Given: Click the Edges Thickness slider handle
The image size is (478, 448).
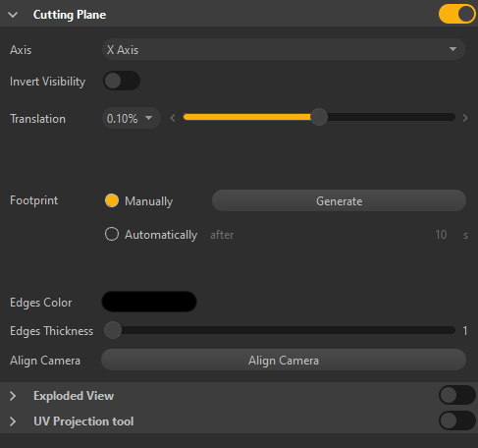Looking at the screenshot, I should 113,330.
